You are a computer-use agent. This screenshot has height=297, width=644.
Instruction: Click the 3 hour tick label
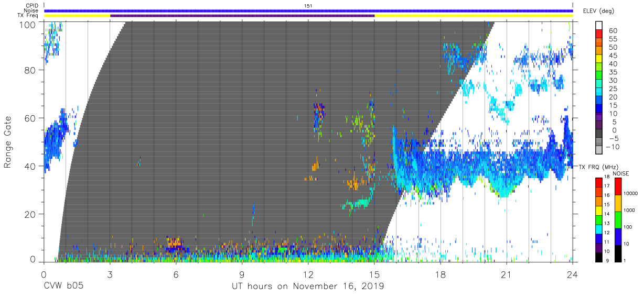coord(110,273)
